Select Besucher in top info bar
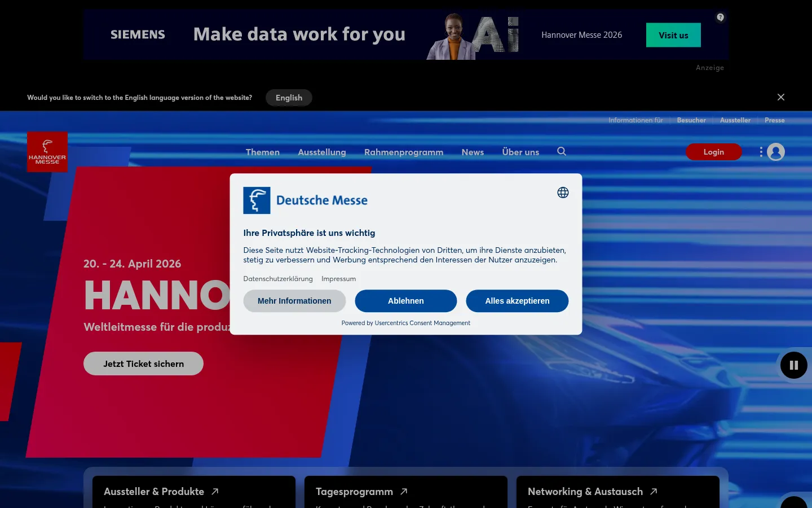Viewport: 812px width, 508px height. [691, 120]
